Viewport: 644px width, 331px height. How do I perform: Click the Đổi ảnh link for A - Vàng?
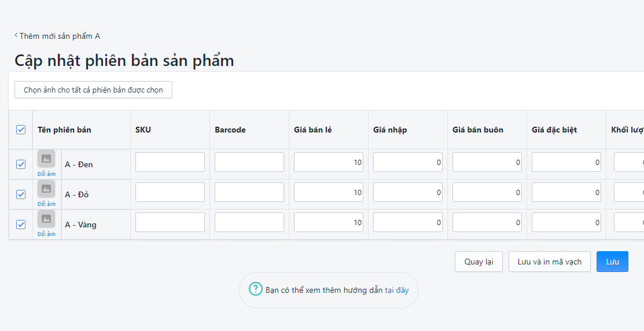click(x=46, y=234)
